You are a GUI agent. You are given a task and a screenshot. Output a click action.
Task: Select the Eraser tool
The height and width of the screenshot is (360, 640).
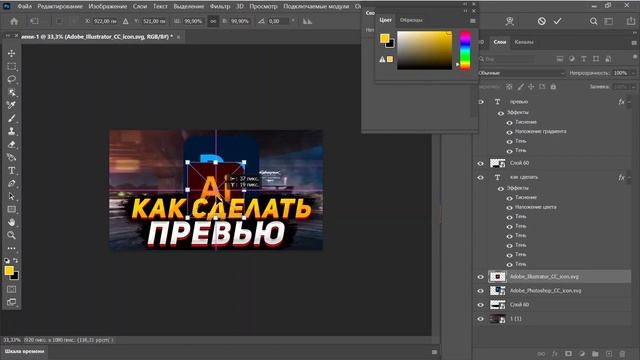11,144
